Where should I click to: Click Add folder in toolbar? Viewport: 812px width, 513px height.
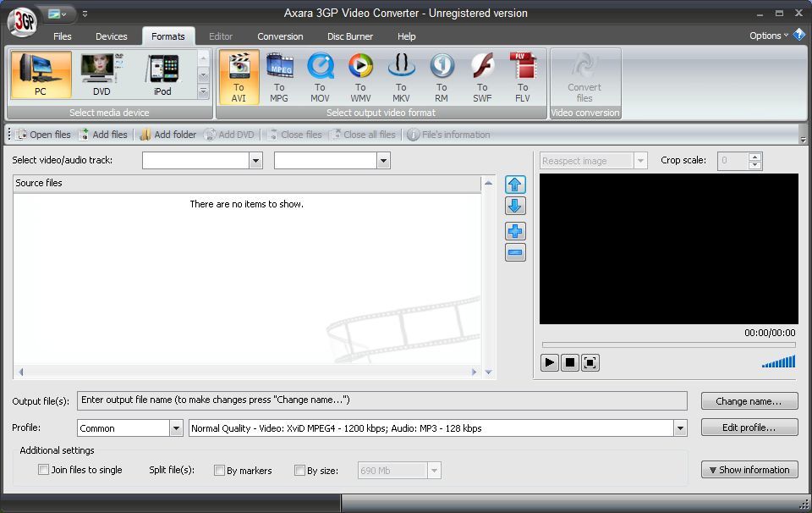coord(168,135)
